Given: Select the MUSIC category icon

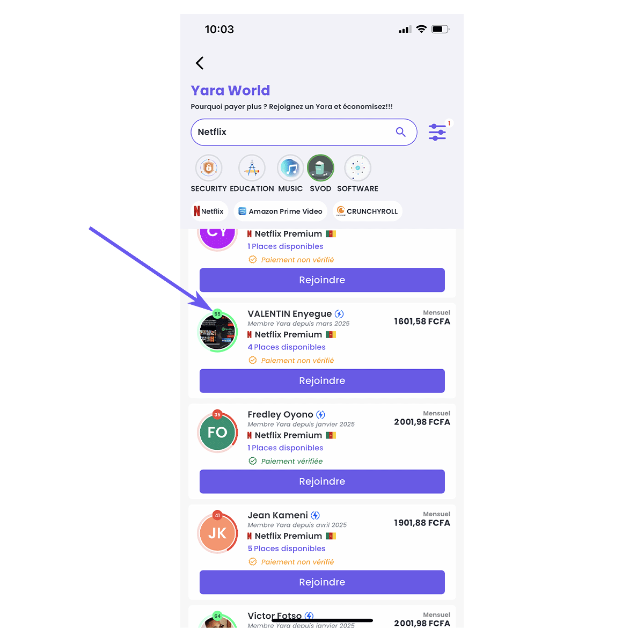Looking at the screenshot, I should coord(290,168).
